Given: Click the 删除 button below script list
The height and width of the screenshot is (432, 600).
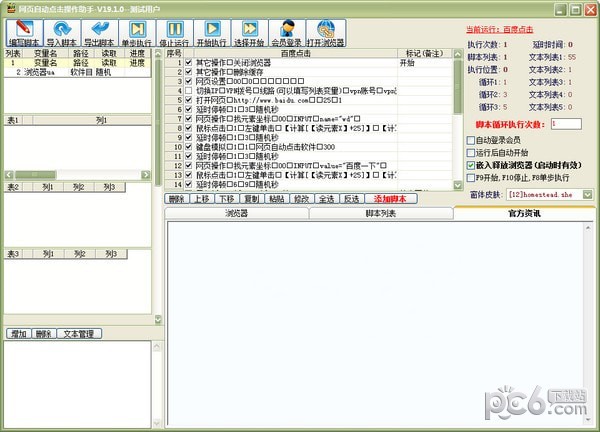Looking at the screenshot, I should (x=176, y=199).
